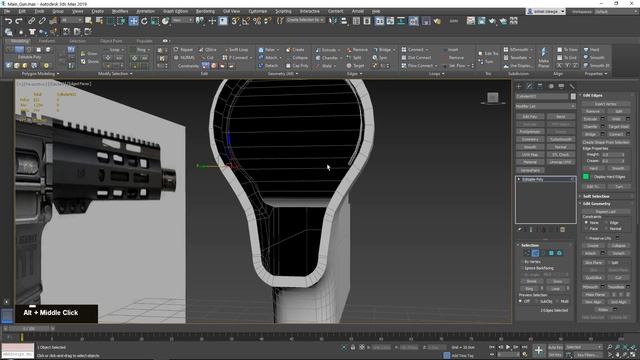Activate the Select and Rotate tool
The width and height of the screenshot is (640, 360).
(x=144, y=21)
